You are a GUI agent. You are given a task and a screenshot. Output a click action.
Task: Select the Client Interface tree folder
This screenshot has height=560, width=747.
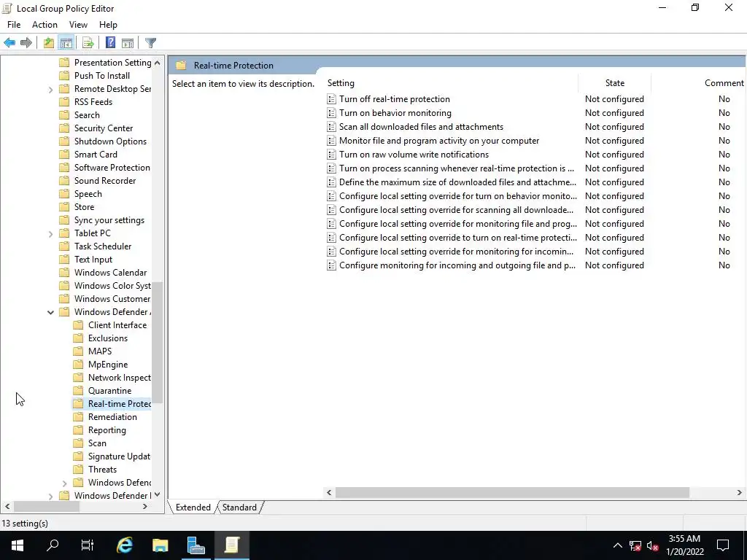[117, 325]
